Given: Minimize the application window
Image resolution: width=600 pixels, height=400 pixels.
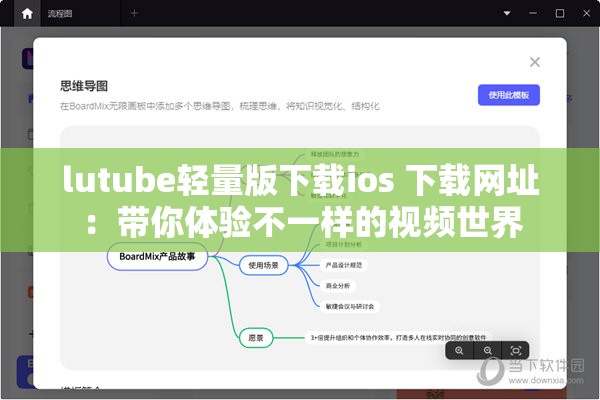Looking at the screenshot, I should pyautogui.click(x=533, y=13).
